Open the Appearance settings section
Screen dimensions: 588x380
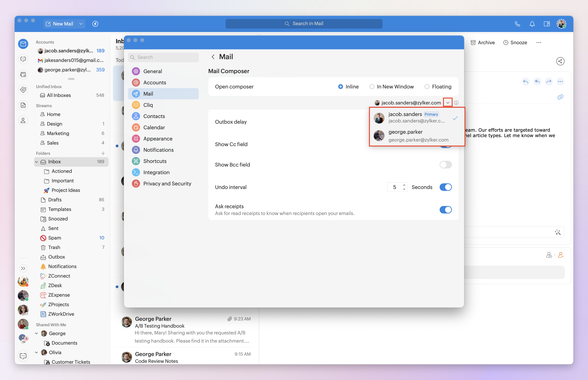158,139
